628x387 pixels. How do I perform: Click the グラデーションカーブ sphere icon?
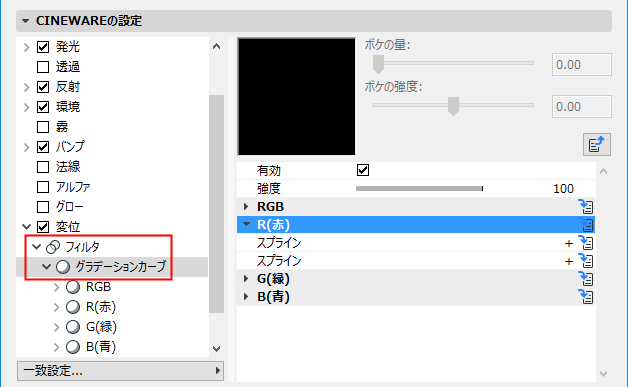coord(63,267)
